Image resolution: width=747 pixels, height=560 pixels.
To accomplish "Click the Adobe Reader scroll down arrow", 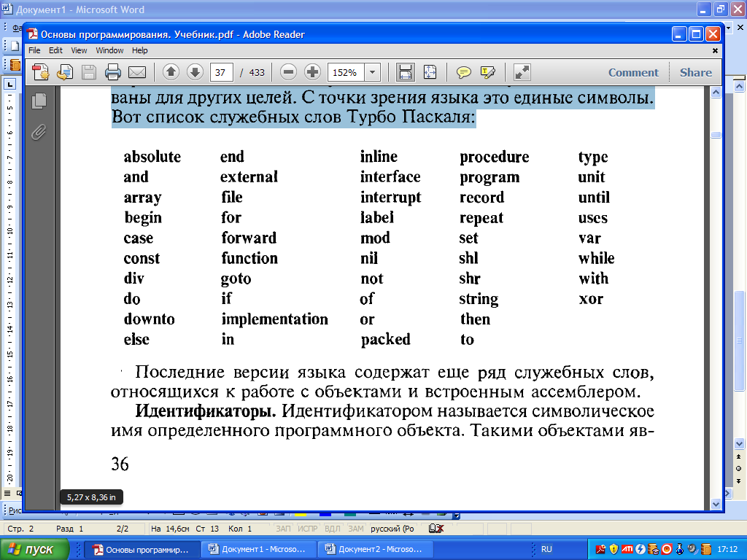I will 716,503.
